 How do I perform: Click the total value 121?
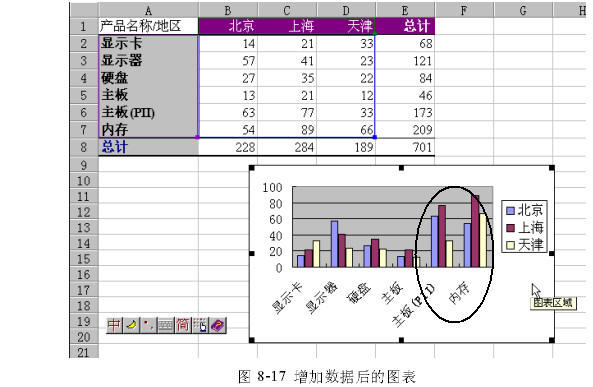405,61
